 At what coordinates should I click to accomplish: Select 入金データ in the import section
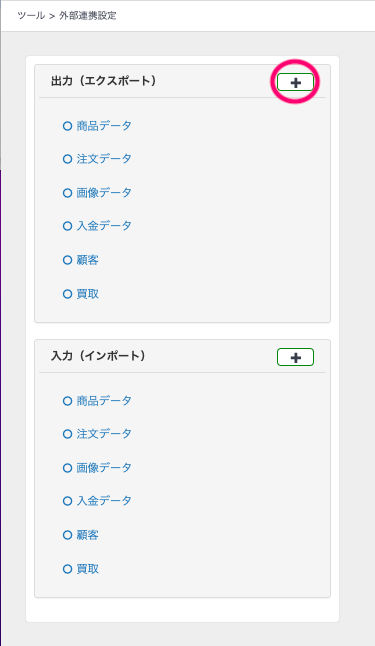(104, 501)
